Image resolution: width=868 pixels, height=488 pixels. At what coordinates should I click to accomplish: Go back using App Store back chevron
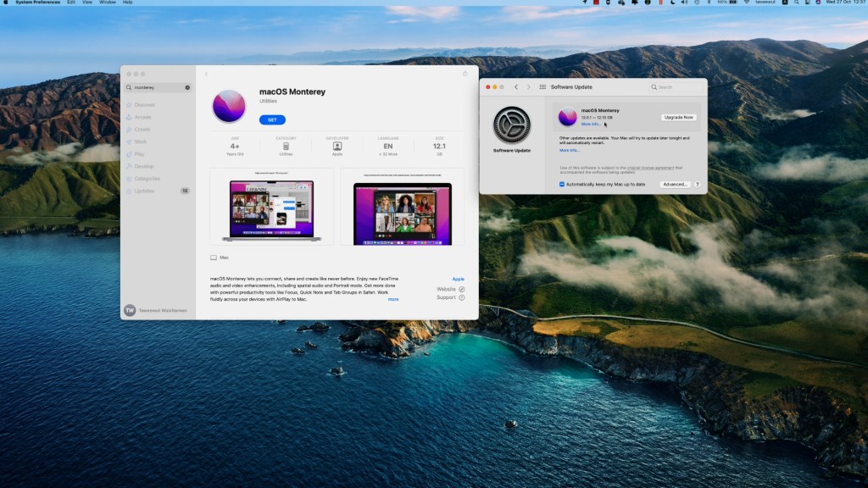click(x=206, y=74)
